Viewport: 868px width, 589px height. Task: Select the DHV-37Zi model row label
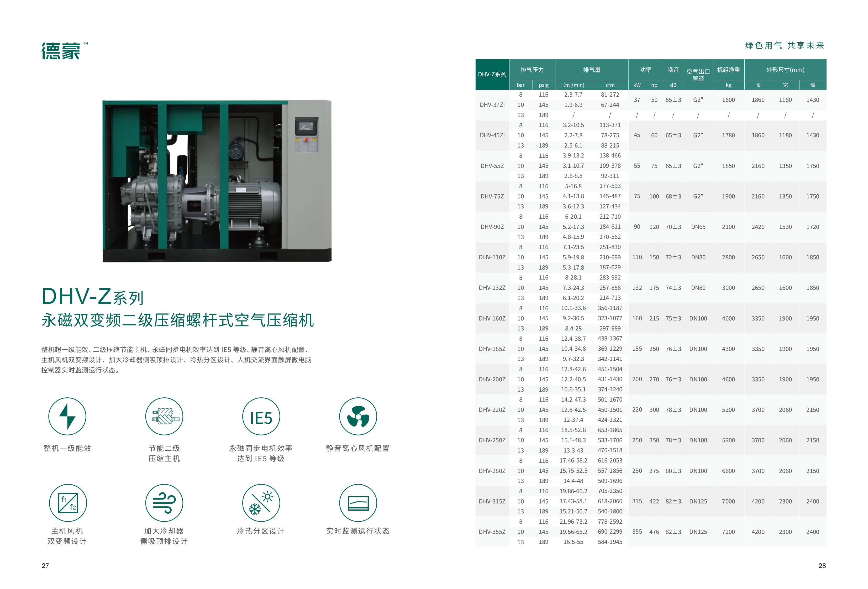click(492, 105)
